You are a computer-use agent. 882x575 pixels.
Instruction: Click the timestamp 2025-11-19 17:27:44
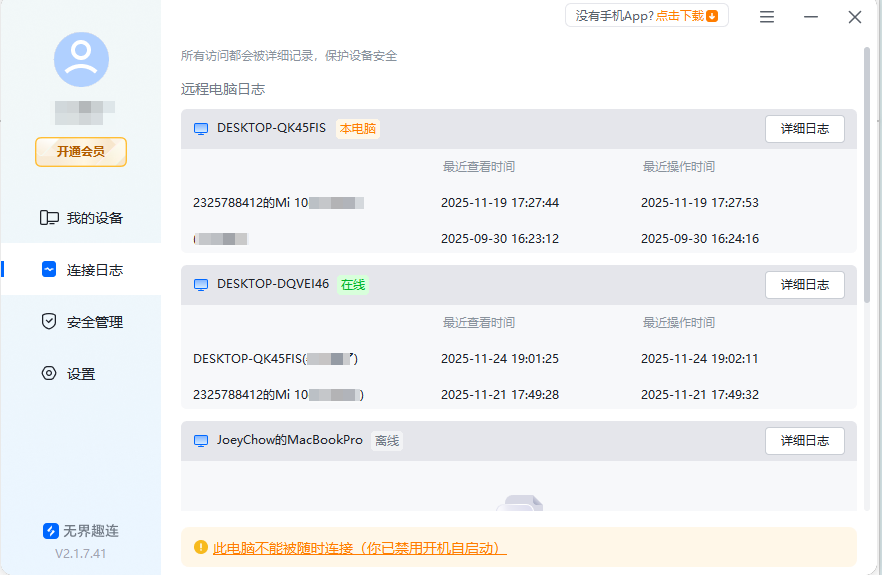tap(500, 203)
